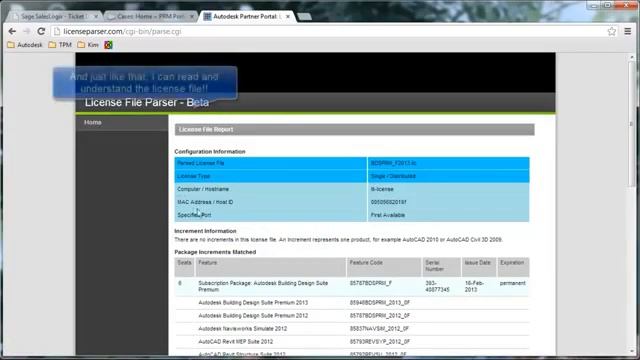This screenshot has height=360, width=640.
Task: Click the AutoCAD Revit MEP Suite 2012 row
Action: pos(352,342)
